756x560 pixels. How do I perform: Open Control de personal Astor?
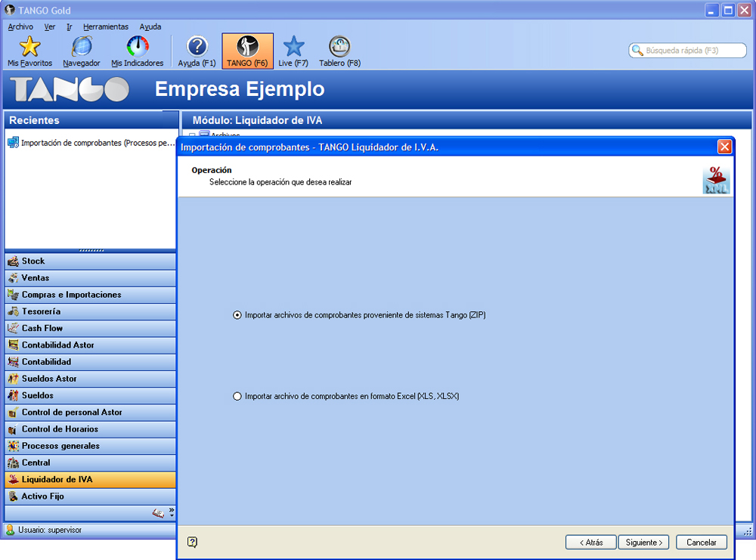coord(90,413)
